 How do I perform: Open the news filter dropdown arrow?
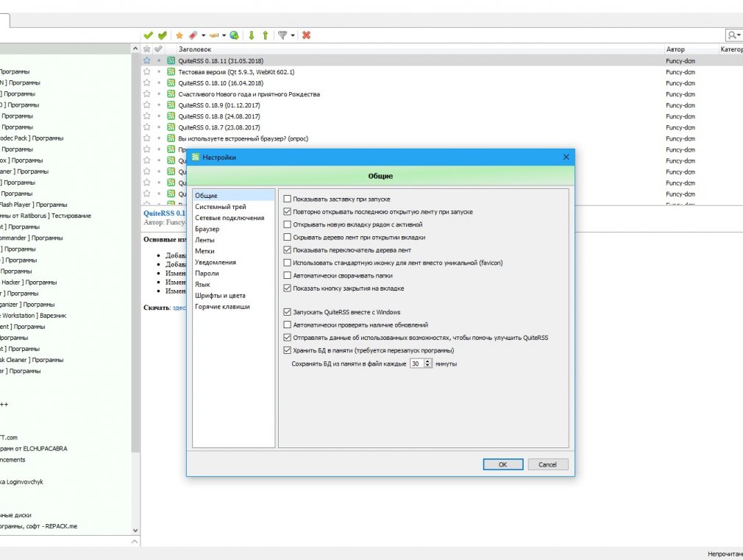point(292,35)
